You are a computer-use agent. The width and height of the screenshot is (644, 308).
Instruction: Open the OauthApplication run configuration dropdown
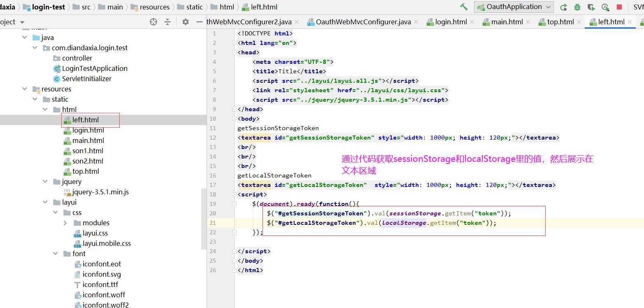tap(514, 7)
